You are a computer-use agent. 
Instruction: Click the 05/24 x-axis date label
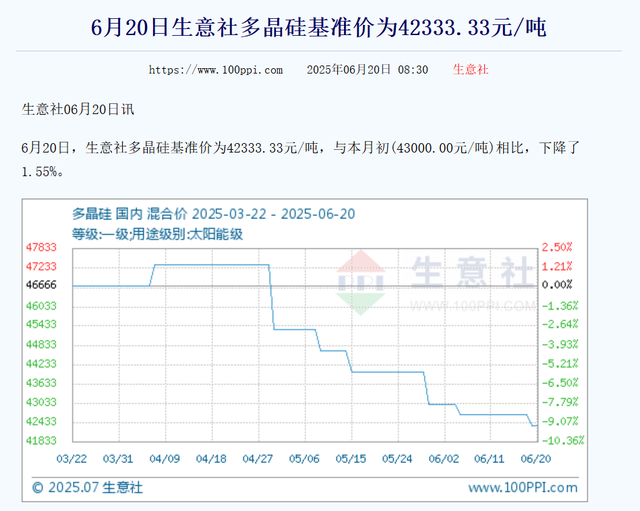click(x=397, y=459)
